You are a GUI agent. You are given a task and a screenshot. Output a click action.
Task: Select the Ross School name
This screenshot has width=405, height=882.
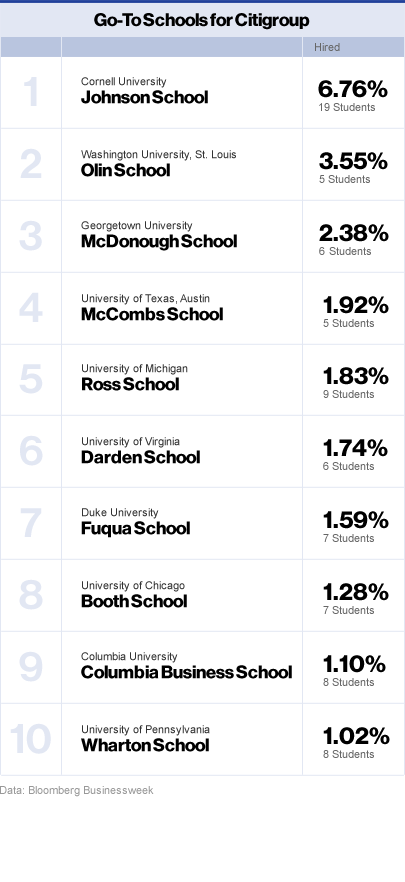click(x=130, y=384)
